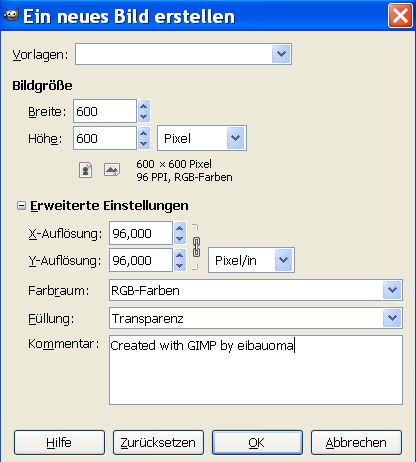Image resolution: width=416 pixels, height=462 pixels.
Task: Open the Füllung Transparenz dropdown
Action: [256, 318]
